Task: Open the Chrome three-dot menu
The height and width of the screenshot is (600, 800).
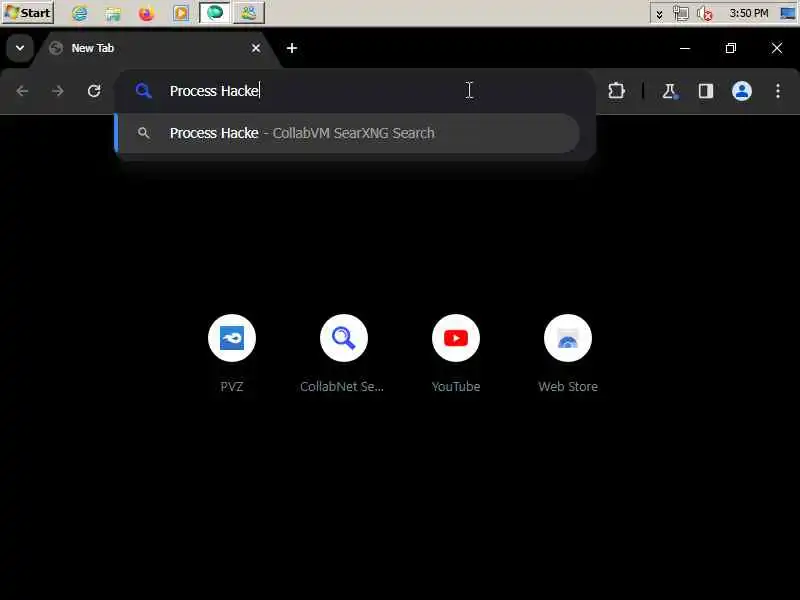Action: (x=778, y=91)
